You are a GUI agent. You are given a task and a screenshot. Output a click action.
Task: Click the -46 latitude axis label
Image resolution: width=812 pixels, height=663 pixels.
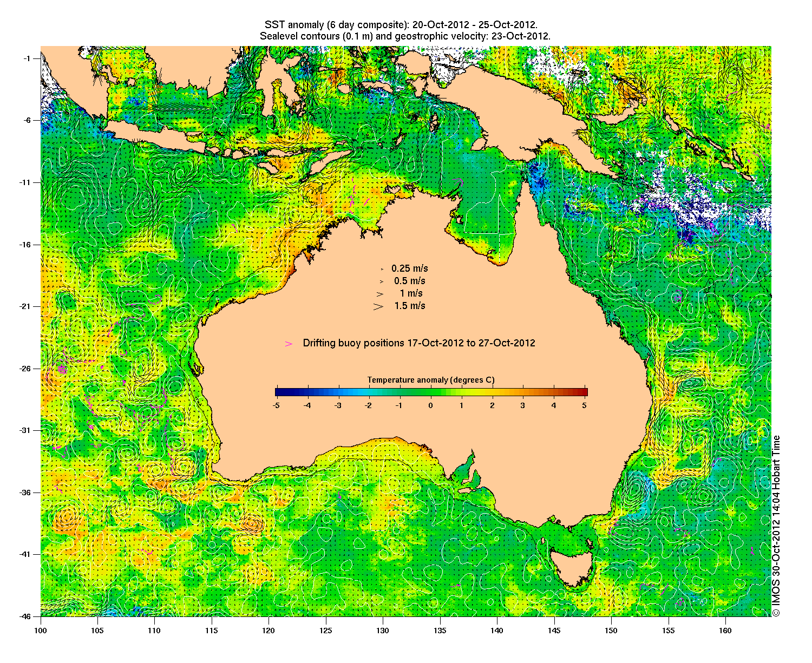(27, 616)
